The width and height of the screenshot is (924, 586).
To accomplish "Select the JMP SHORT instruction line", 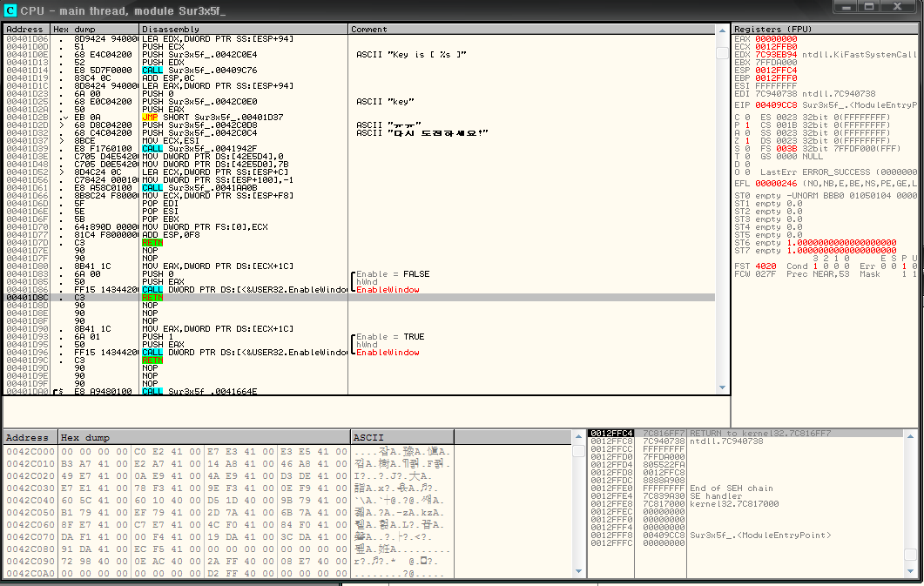I will pos(200,117).
